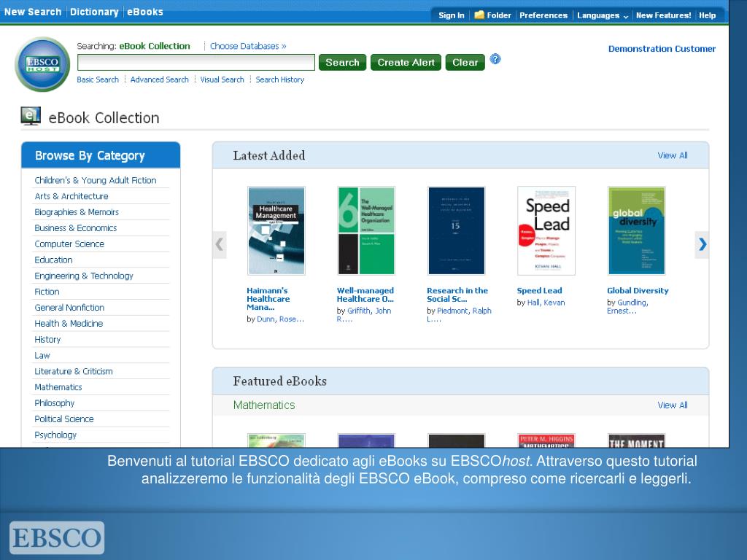
Task: Click author link Piedmont, Ralph L.
Action: 460,315
